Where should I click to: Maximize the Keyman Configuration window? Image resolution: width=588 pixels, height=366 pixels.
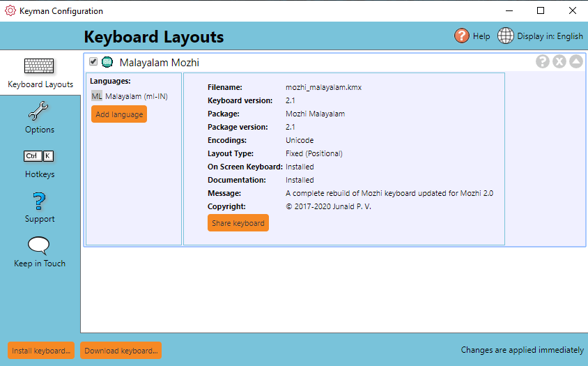coord(541,10)
